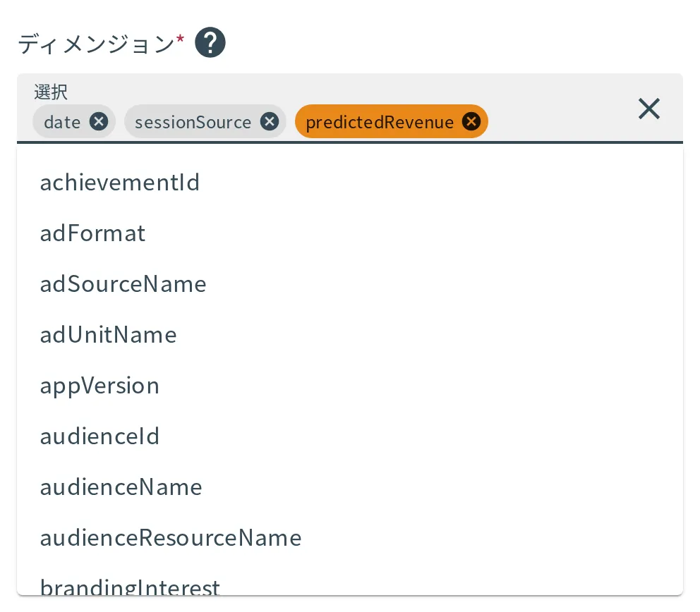Pick the adUnitName option
Image resolution: width=700 pixels, height=612 pixels.
point(350,335)
